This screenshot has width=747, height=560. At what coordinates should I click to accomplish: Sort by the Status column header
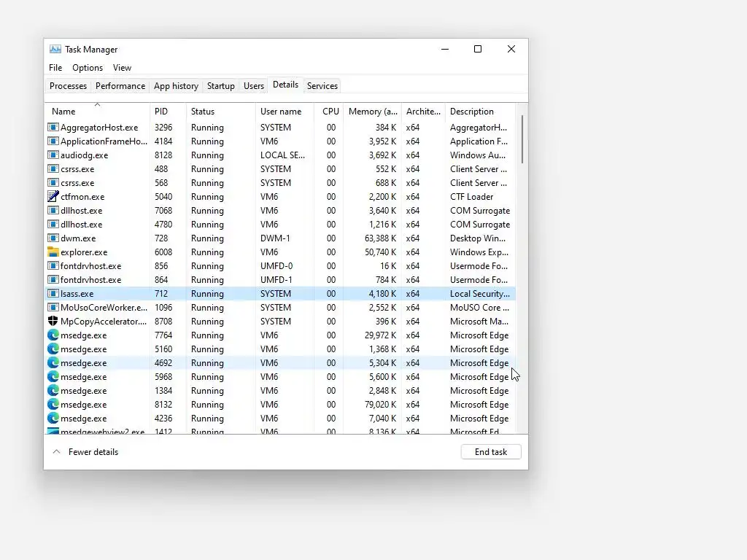pos(220,111)
